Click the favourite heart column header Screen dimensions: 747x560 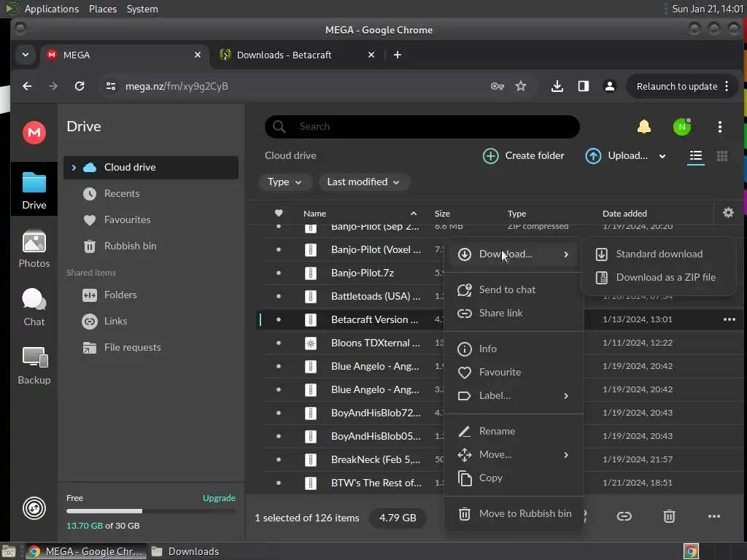pyautogui.click(x=279, y=214)
